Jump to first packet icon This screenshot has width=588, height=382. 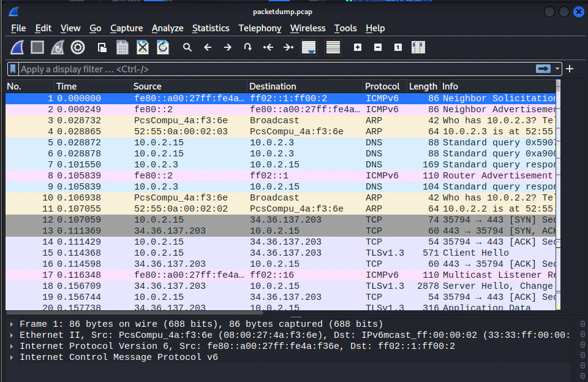click(268, 47)
